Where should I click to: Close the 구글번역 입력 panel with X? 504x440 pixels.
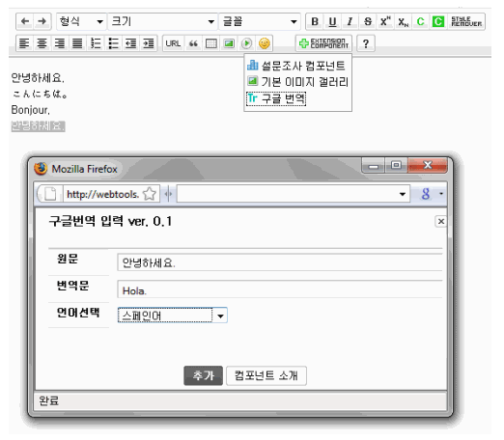[x=441, y=221]
